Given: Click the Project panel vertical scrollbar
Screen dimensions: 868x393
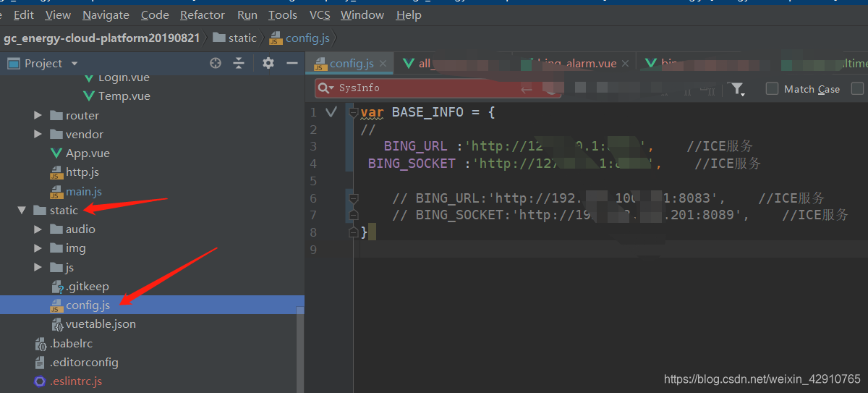Looking at the screenshot, I should click(x=300, y=349).
